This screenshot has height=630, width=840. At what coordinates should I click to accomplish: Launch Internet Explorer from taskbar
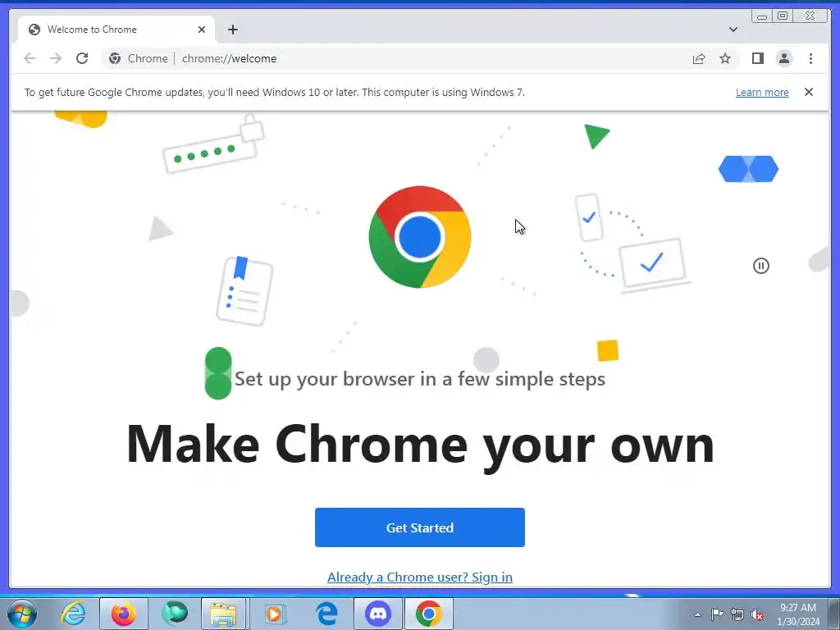(73, 614)
